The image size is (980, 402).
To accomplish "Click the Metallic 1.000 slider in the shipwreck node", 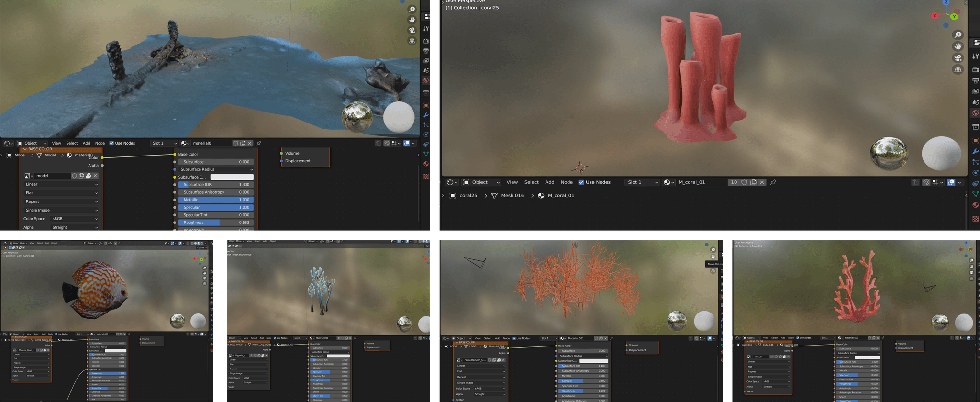I will pyautogui.click(x=216, y=200).
